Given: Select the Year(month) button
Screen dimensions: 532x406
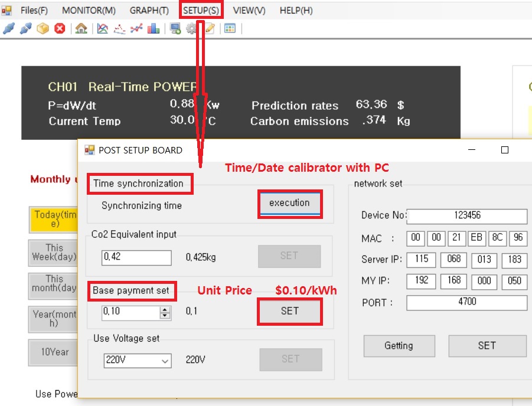Looking at the screenshot, I should (x=54, y=319).
